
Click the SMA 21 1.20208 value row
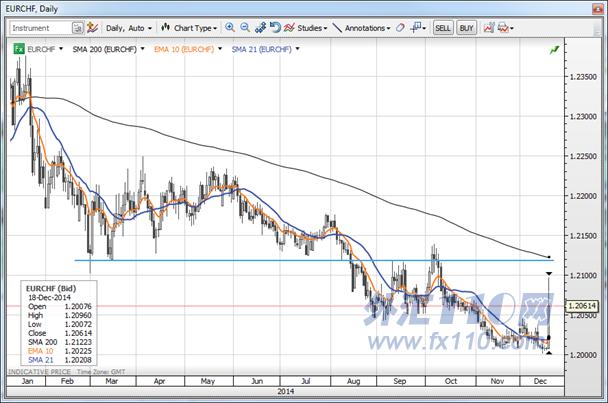(60, 360)
